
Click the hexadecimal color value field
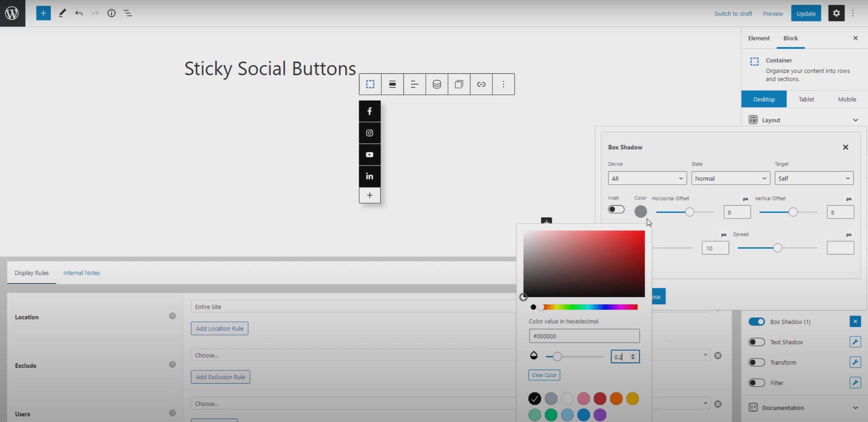coord(585,336)
